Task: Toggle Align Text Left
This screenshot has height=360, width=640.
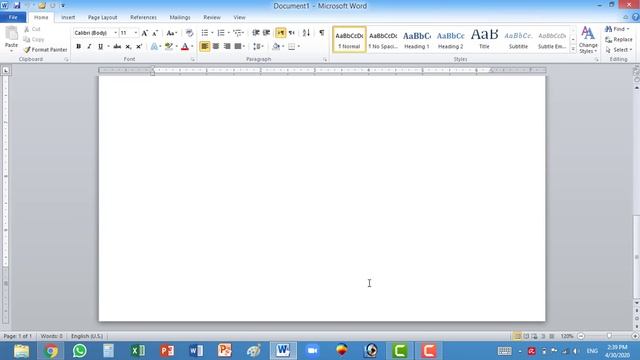Action: coord(204,47)
